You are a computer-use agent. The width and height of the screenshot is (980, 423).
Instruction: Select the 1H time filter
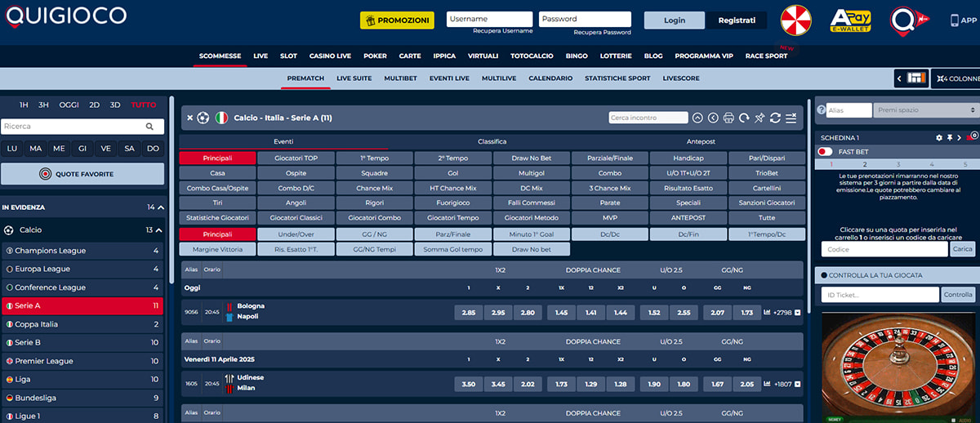coord(24,105)
